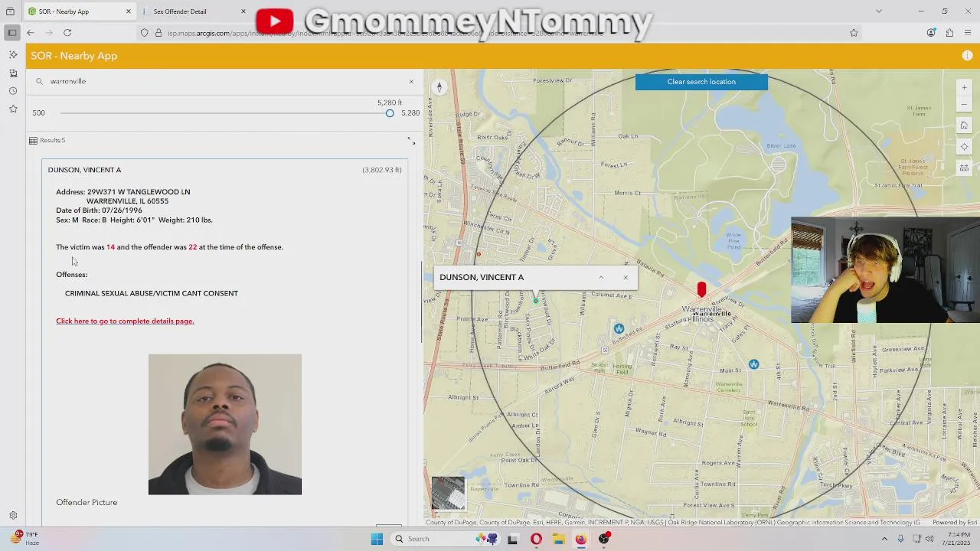Clear the warrenville search text
The image size is (980, 551).
(411, 81)
